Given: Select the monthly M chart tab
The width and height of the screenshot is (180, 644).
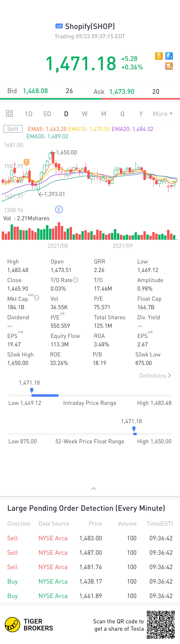Looking at the screenshot, I should tap(104, 114).
